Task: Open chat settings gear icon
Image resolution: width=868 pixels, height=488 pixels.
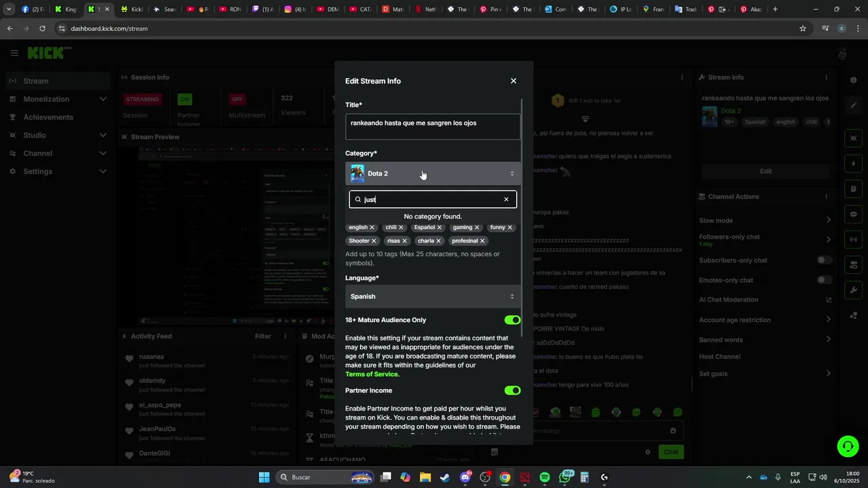Action: (648, 452)
